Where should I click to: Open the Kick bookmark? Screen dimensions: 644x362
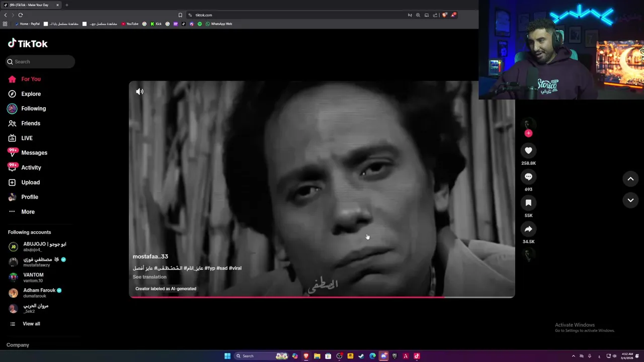pyautogui.click(x=156, y=24)
